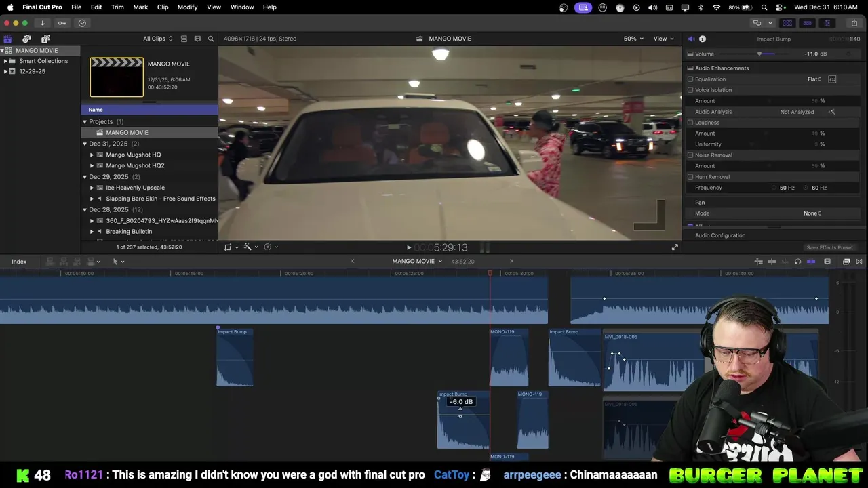The width and height of the screenshot is (868, 488).
Task: Collapse the Dec 31, 2025 group
Action: (85, 144)
